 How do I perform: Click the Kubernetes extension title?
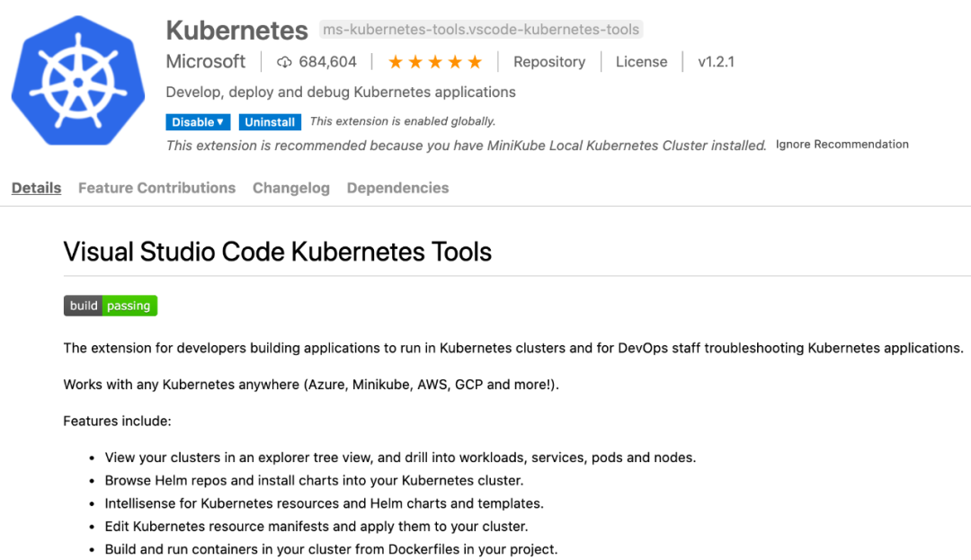(x=236, y=31)
